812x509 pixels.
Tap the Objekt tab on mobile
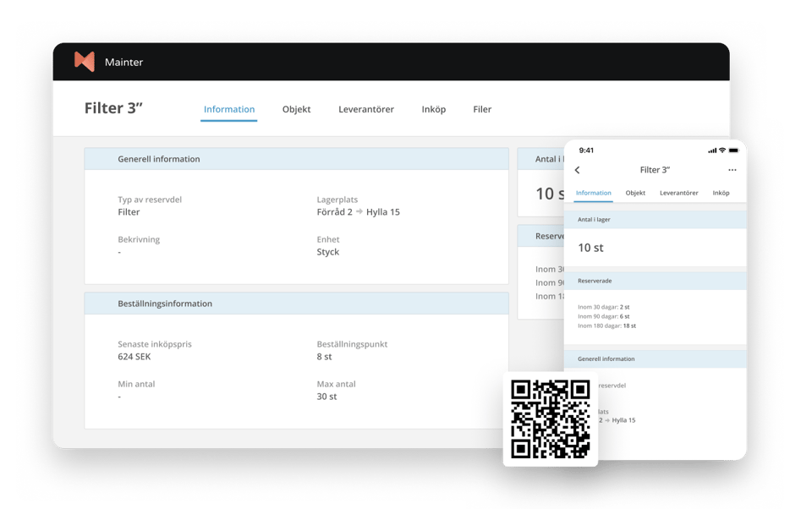(x=635, y=193)
